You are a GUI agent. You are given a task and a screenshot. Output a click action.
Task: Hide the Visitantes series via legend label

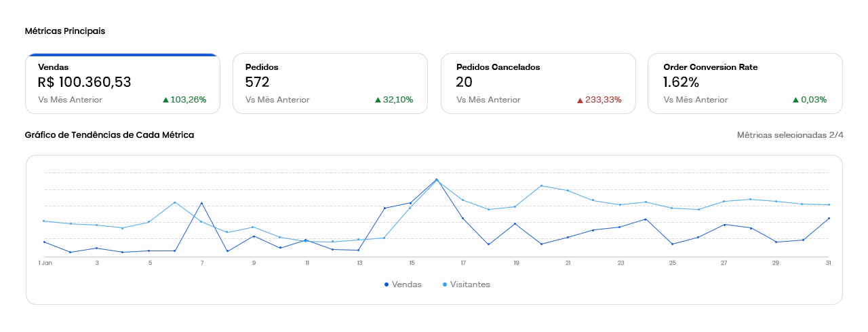point(470,284)
